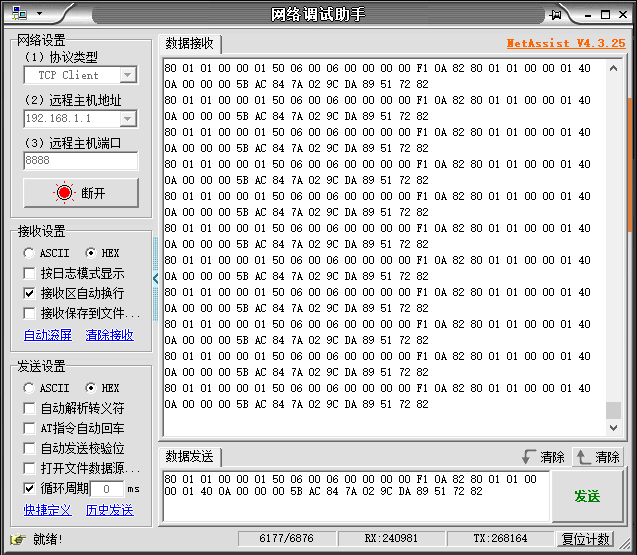Screen dimensions: 637x555
Task: Click the window resize grip icon
Action: pos(624,542)
